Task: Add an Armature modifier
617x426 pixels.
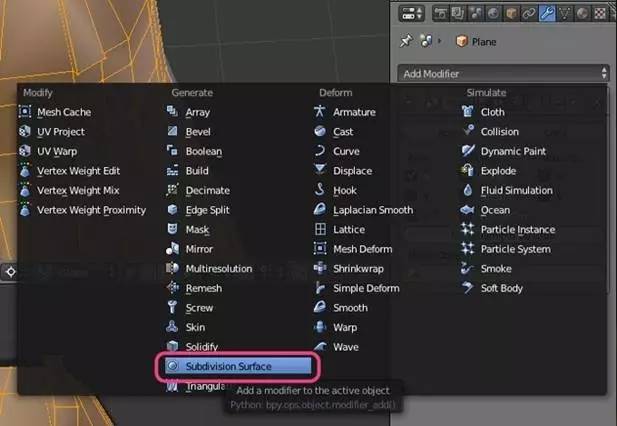Action: click(x=386, y=112)
